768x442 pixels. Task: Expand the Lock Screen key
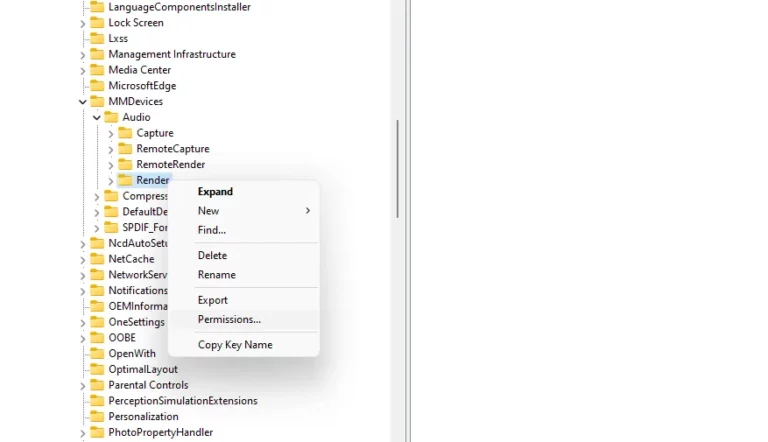pos(83,24)
